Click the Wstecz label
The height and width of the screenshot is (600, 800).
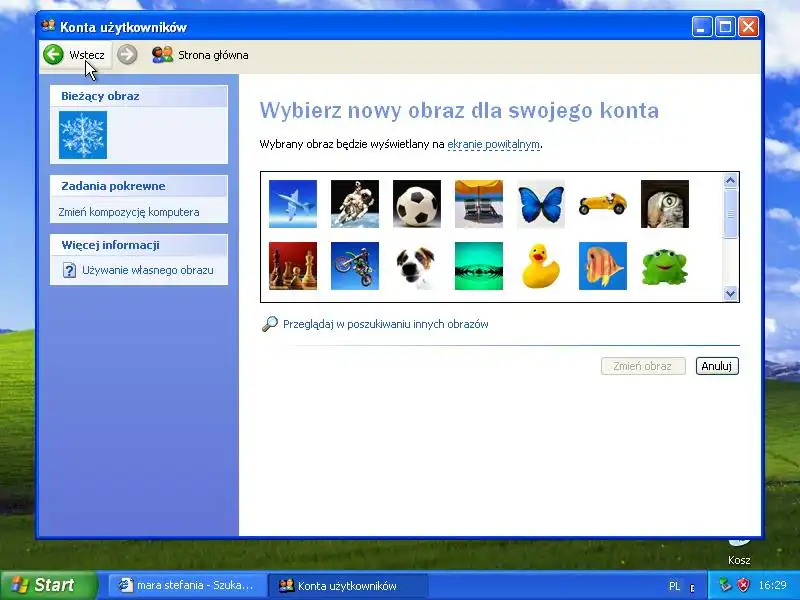[87, 55]
